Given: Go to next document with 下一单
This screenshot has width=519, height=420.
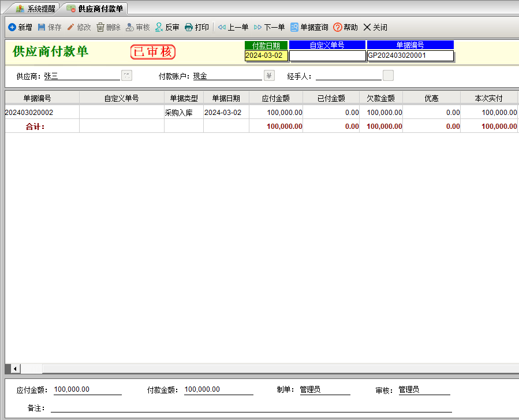Looking at the screenshot, I should tap(269, 27).
